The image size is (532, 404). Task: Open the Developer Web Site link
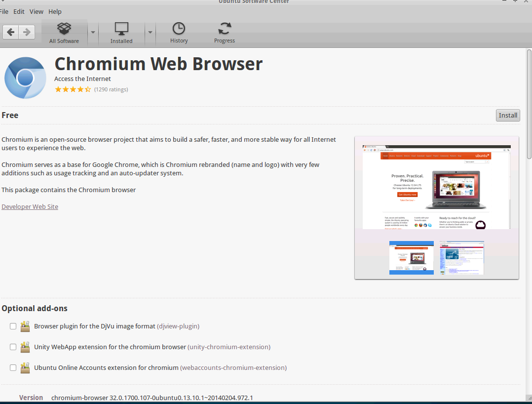click(x=30, y=207)
